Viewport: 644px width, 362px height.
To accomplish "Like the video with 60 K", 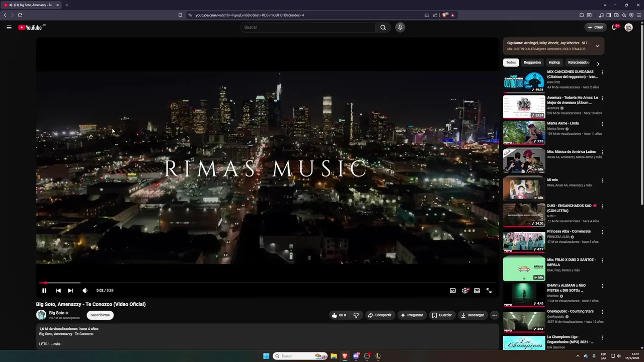I will 339,315.
